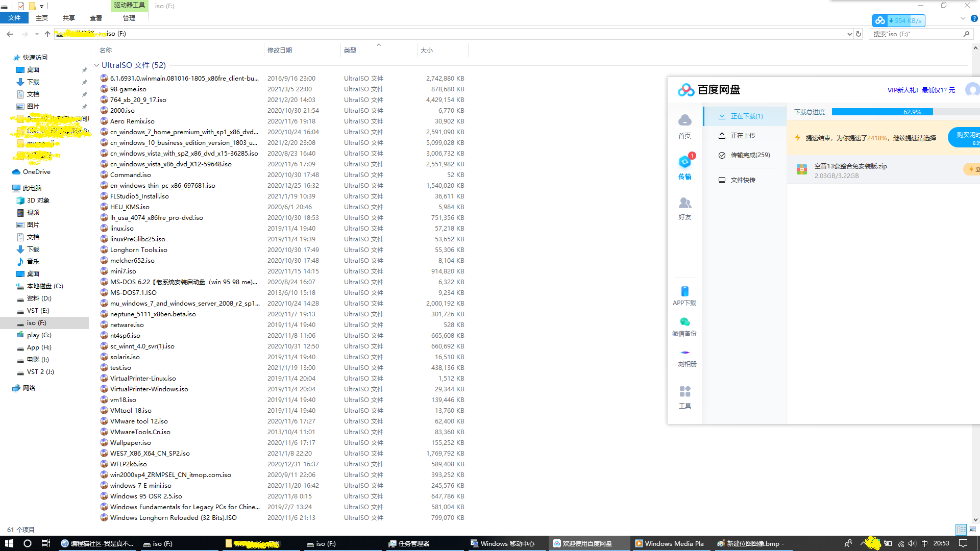980x551 pixels.
Task: Open the 类型 column header sort options
Action: pos(378,50)
